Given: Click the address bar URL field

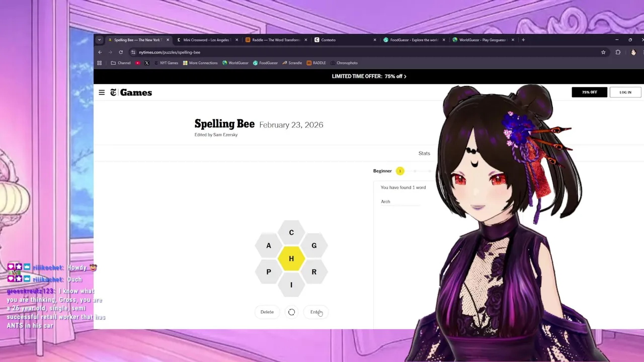Looking at the screenshot, I should point(368,52).
